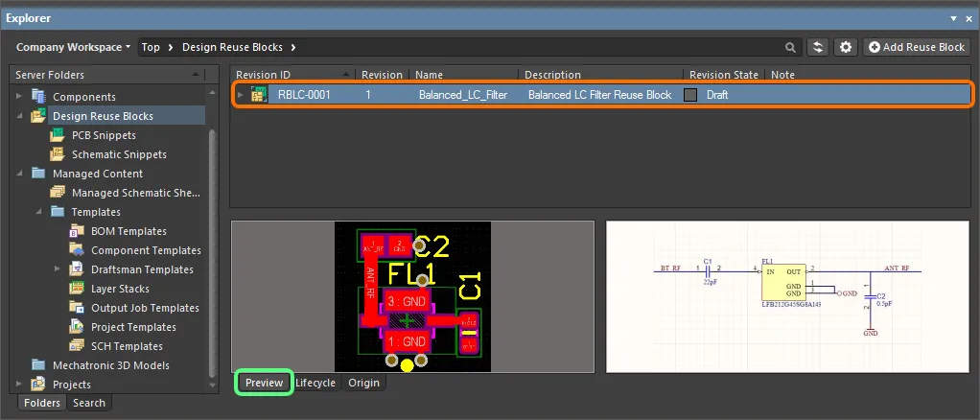Select the SCH Templates tree item
Viewport: 980px width, 420px height.
[x=127, y=346]
